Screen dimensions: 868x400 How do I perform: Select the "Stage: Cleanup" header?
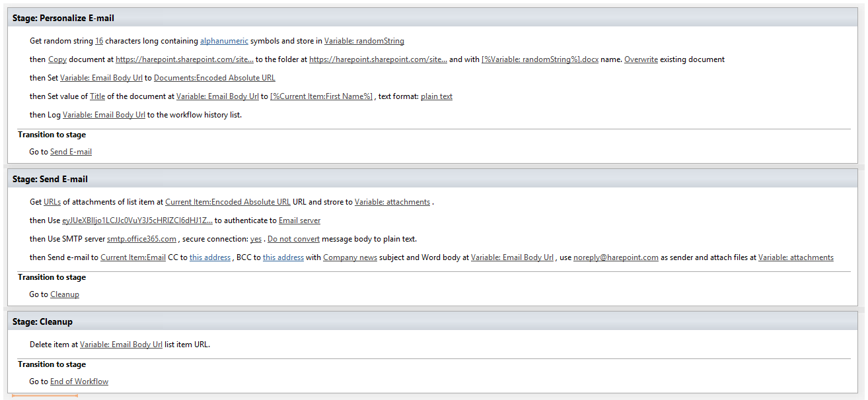coord(432,321)
